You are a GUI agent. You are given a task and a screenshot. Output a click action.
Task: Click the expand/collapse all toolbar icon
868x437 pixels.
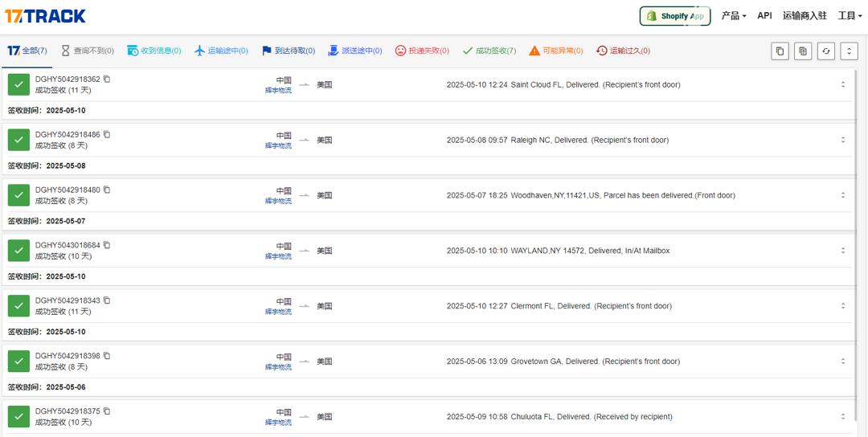click(x=850, y=51)
